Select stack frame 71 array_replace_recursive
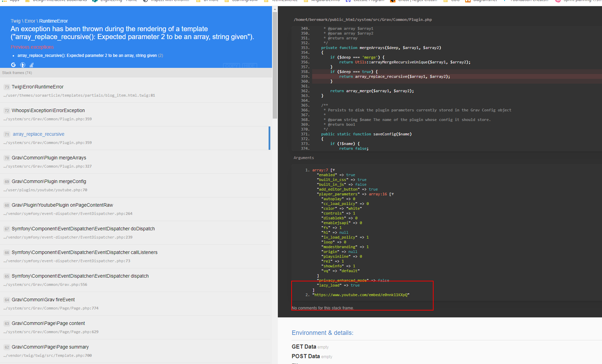The width and height of the screenshot is (602, 364). click(x=135, y=138)
